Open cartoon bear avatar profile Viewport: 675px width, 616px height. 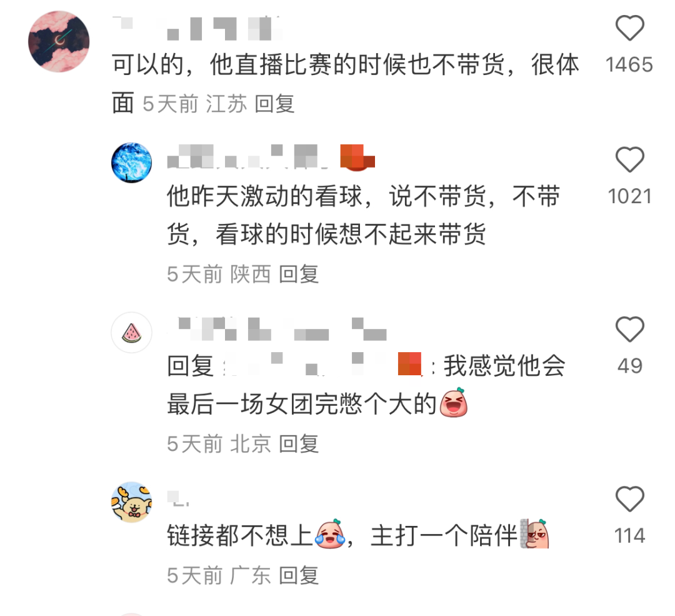[x=132, y=502]
